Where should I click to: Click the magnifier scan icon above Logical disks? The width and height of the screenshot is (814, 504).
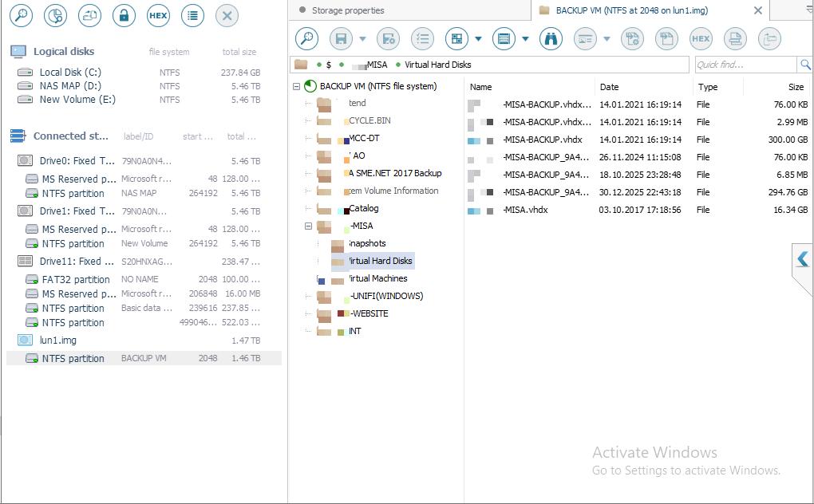point(22,16)
